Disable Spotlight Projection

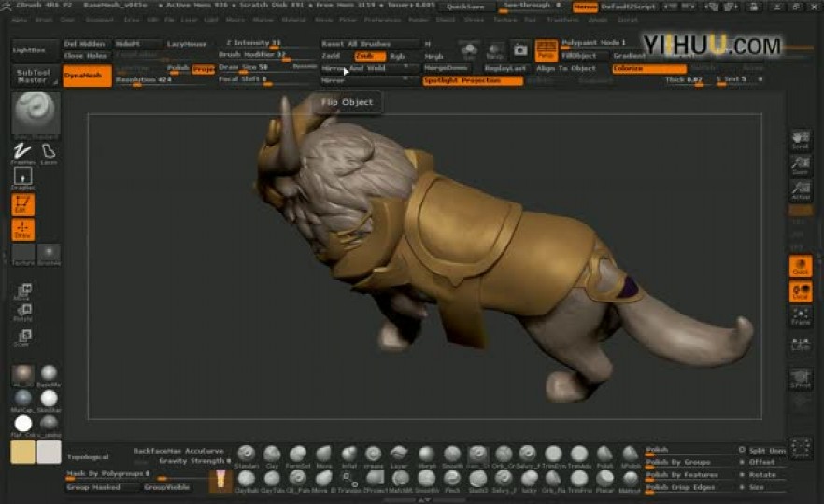click(x=473, y=80)
